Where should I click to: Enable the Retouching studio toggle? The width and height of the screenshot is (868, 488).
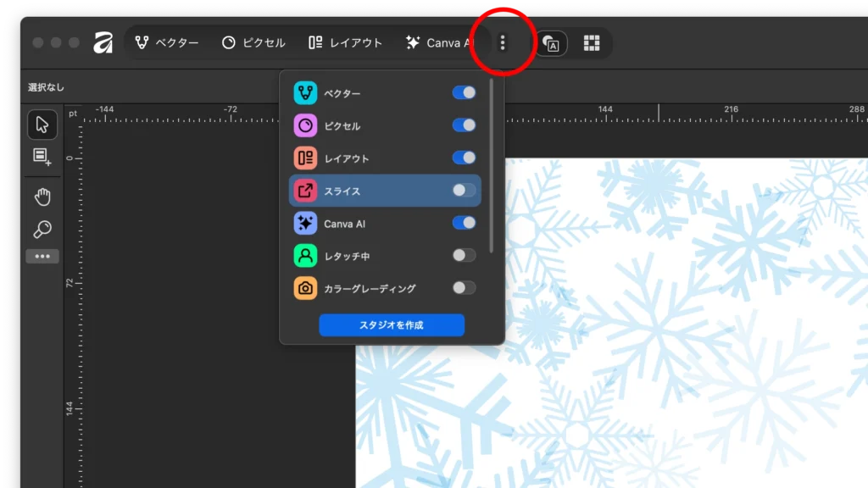point(464,255)
